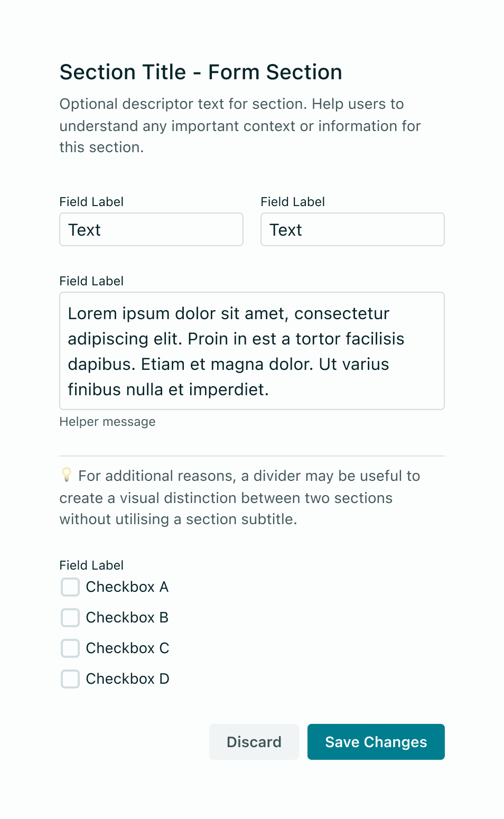Click the lightbulb tip icon
The width and height of the screenshot is (504, 819).
(x=67, y=474)
